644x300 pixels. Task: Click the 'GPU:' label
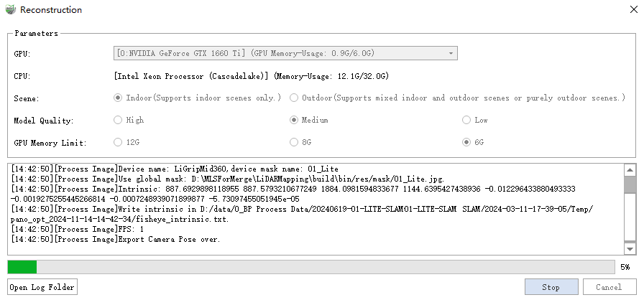click(x=22, y=54)
